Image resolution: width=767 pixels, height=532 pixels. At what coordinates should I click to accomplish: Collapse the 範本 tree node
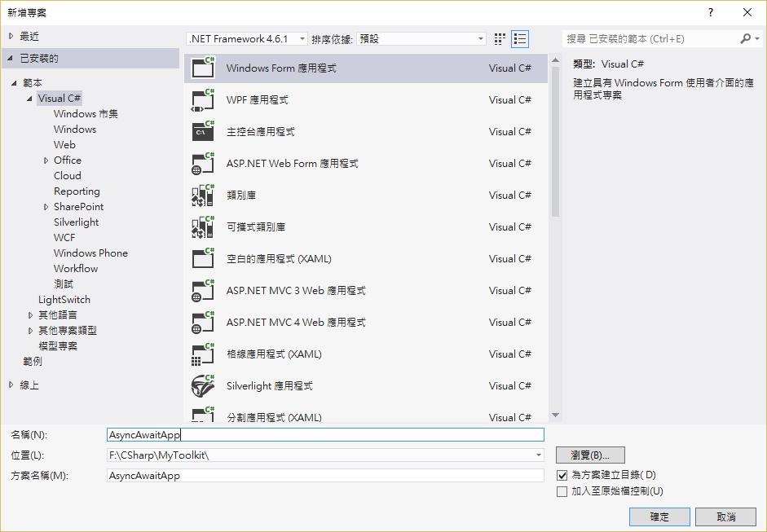click(x=14, y=83)
